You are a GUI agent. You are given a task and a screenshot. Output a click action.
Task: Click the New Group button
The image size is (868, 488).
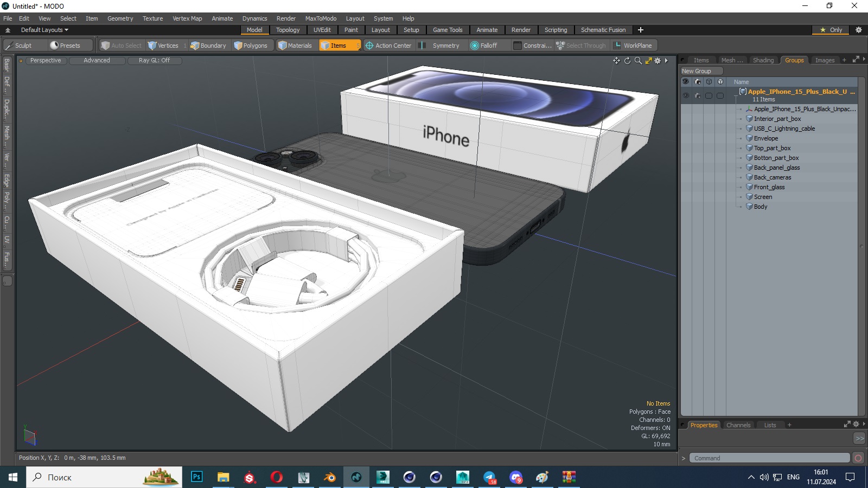point(701,71)
